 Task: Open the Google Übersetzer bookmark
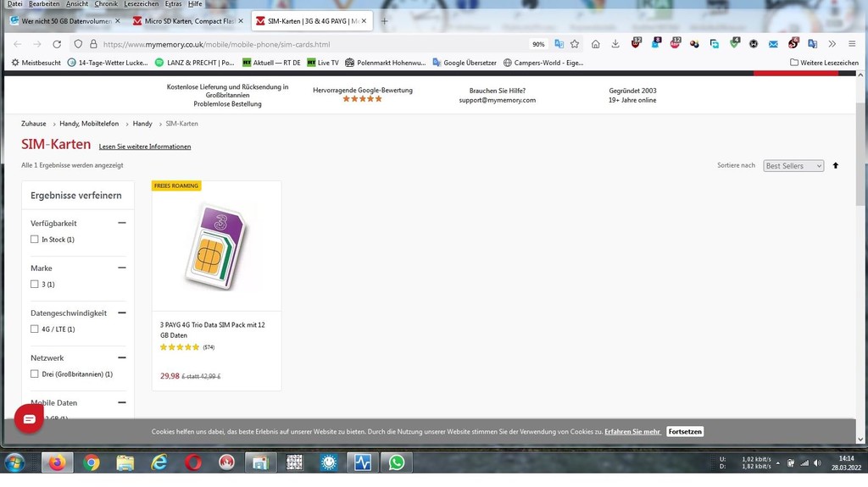[465, 63]
